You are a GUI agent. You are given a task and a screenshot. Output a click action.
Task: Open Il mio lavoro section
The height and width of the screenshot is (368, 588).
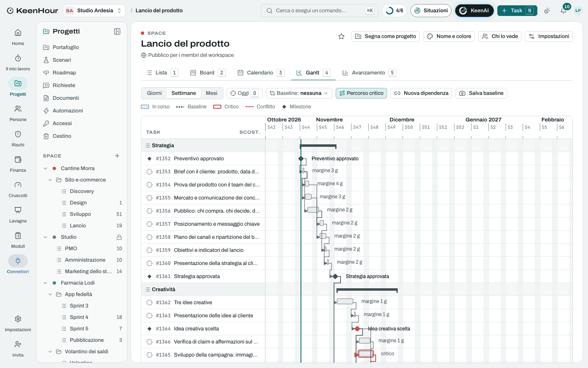(18, 63)
